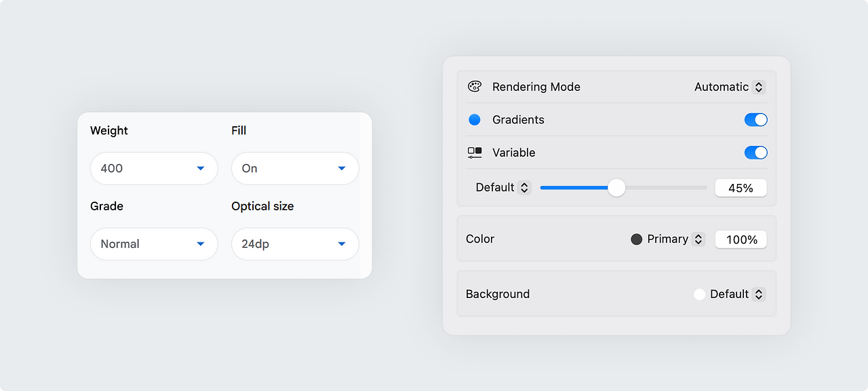Click the Variable symbol icon

[x=475, y=153]
